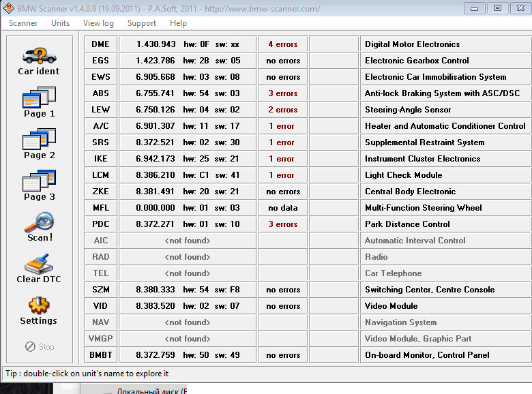Click the status bar tip text
Viewport: 532px width, 394px height.
tap(87, 374)
